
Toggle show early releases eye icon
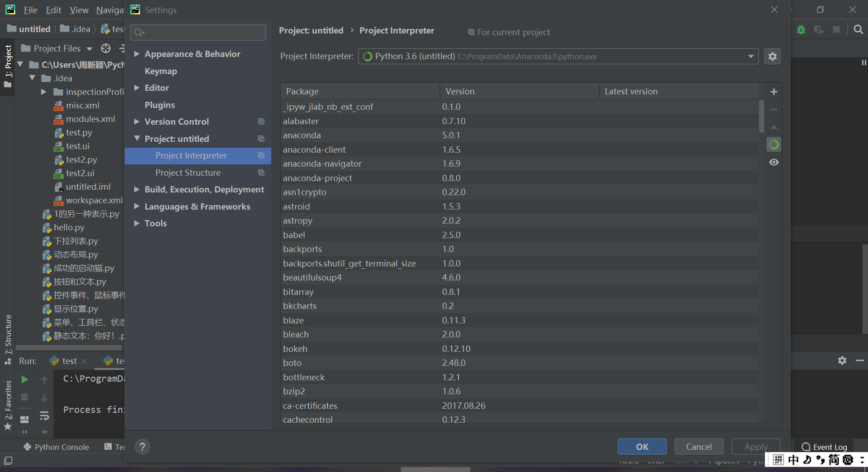[x=774, y=162]
